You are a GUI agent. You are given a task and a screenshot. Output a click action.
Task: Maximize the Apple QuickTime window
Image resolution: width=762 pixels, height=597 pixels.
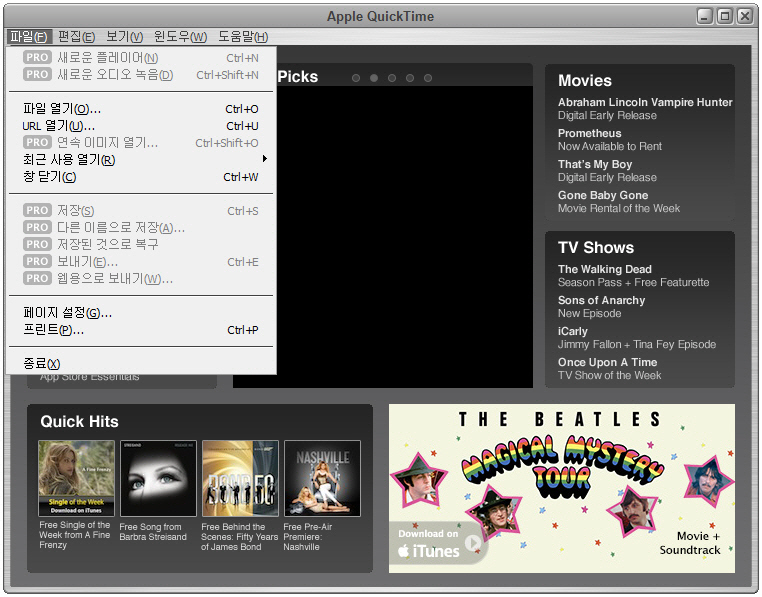[x=725, y=16]
